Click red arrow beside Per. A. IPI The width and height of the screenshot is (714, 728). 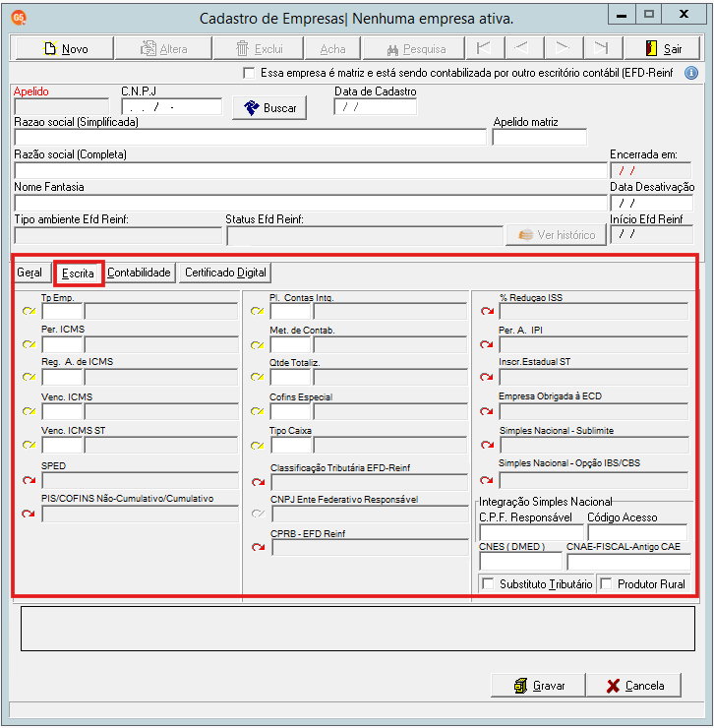487,344
